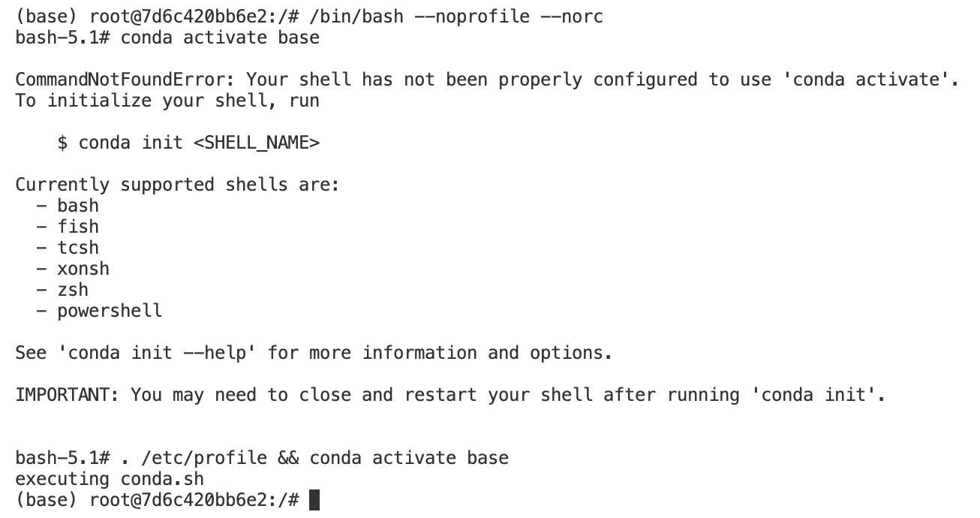Click 'fish' in the supported shells list

(78, 227)
